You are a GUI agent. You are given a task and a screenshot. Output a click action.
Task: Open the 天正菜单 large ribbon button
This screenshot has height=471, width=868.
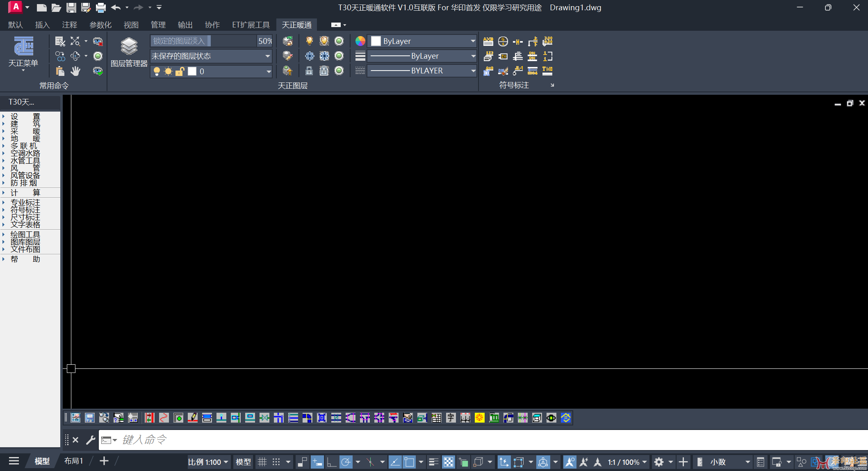click(23, 53)
